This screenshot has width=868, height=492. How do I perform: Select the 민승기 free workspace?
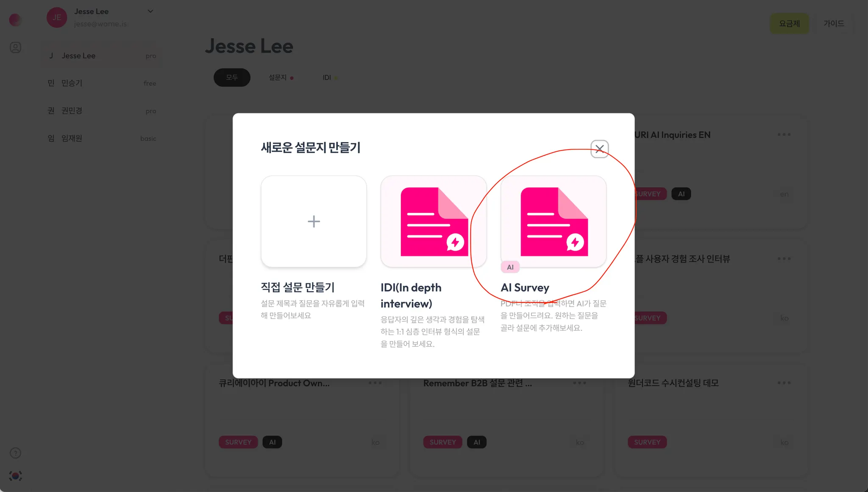click(102, 83)
